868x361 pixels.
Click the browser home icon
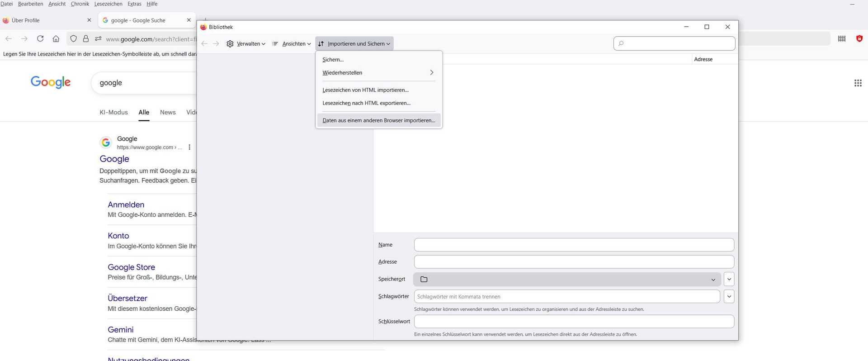(56, 39)
